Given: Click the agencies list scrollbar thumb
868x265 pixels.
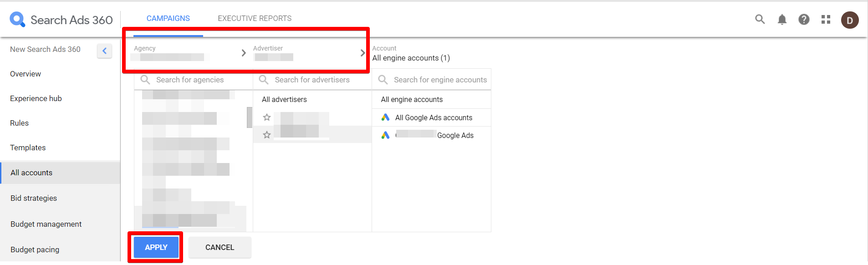Looking at the screenshot, I should point(249,117).
